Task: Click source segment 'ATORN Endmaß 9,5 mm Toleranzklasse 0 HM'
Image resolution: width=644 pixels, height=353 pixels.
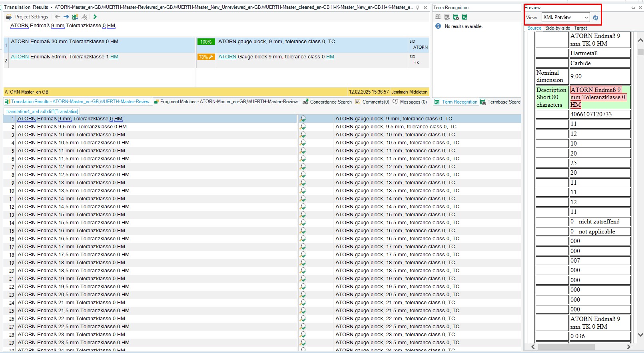Action: click(x=72, y=127)
